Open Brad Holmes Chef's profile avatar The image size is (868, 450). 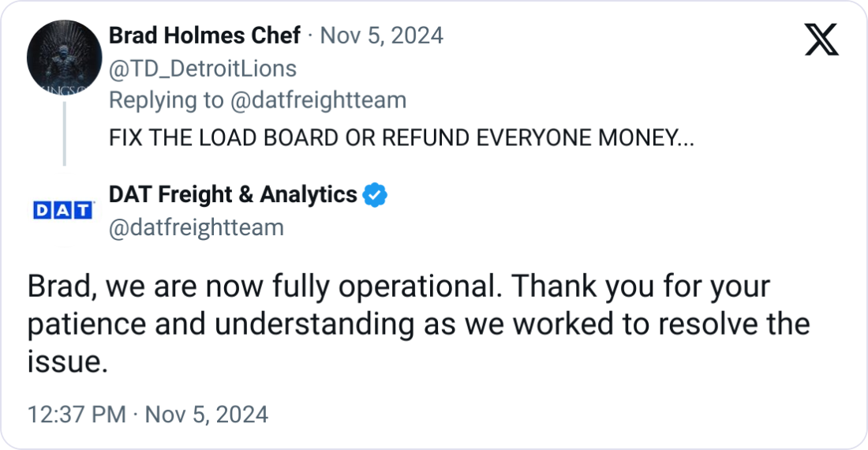64,54
